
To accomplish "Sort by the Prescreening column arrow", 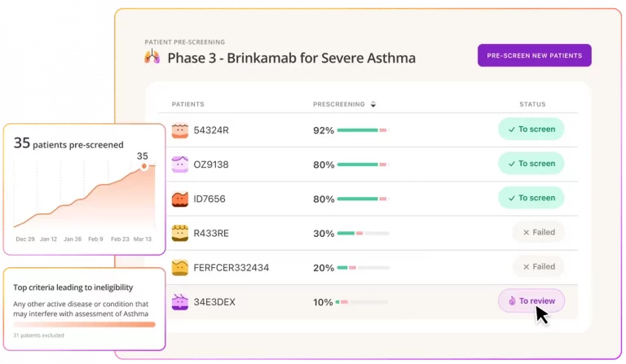I will [x=373, y=104].
